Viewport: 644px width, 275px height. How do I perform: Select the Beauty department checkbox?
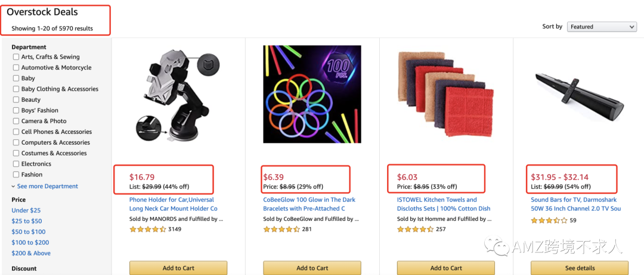point(16,100)
